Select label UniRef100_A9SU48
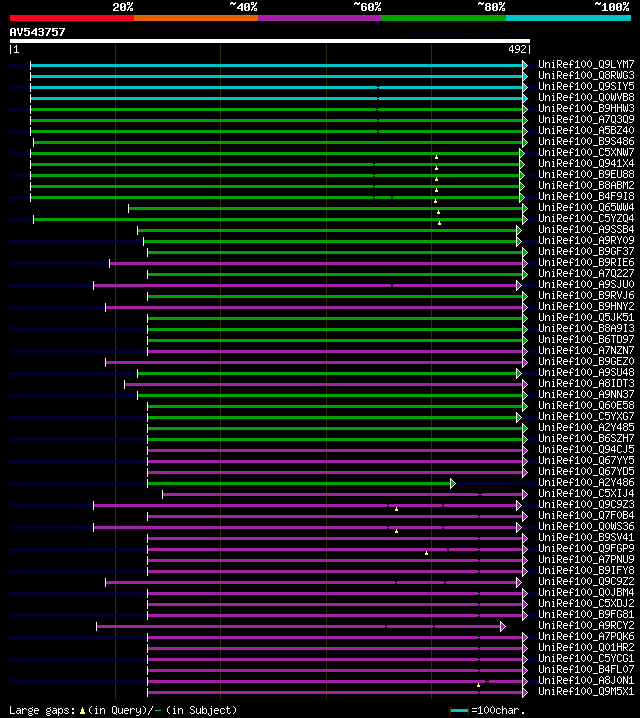 586,372
